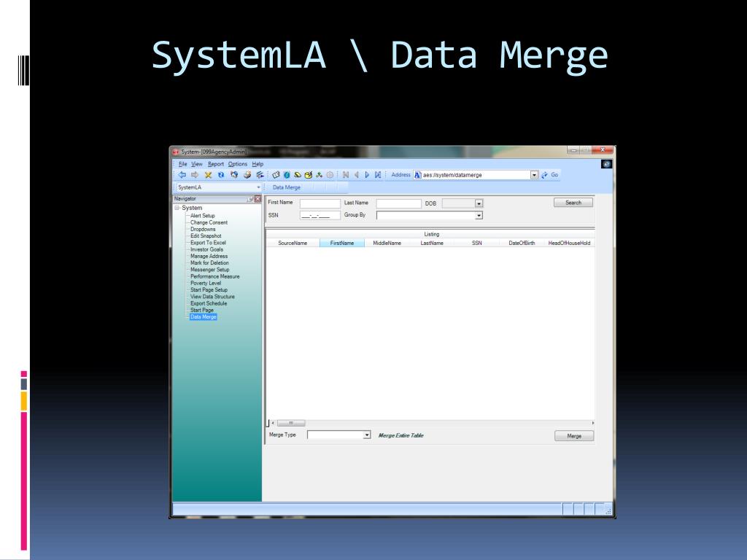747x560 pixels.
Task: Pin the Navigator panel
Action: (250, 199)
